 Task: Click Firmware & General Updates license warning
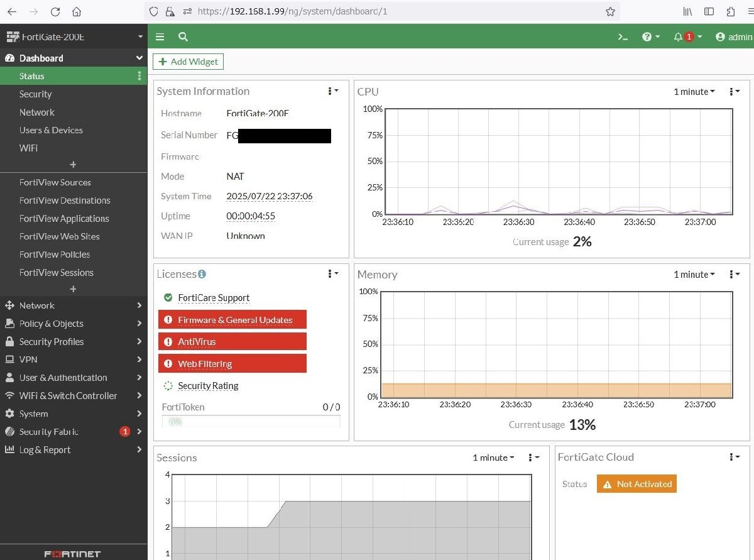pyautogui.click(x=232, y=319)
